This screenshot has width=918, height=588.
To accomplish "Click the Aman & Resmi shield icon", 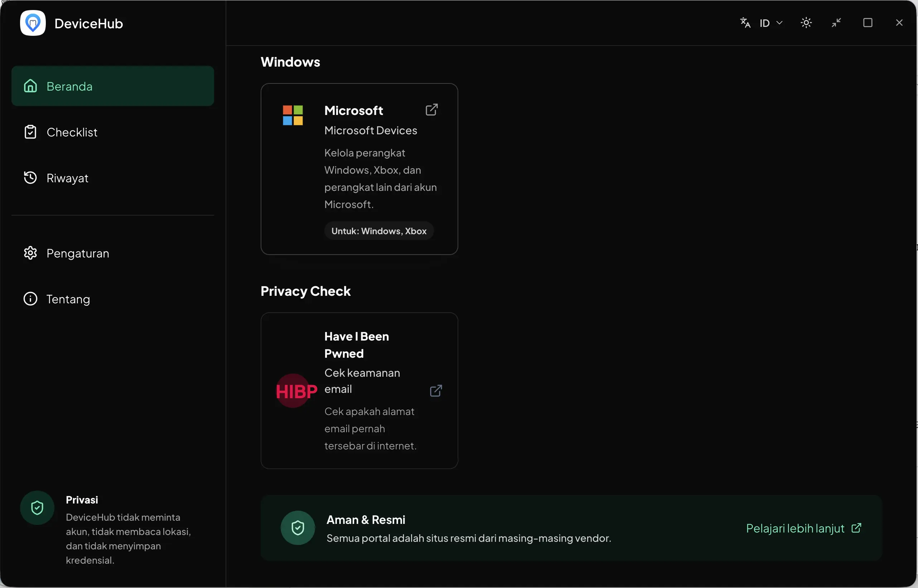I will click(x=298, y=528).
